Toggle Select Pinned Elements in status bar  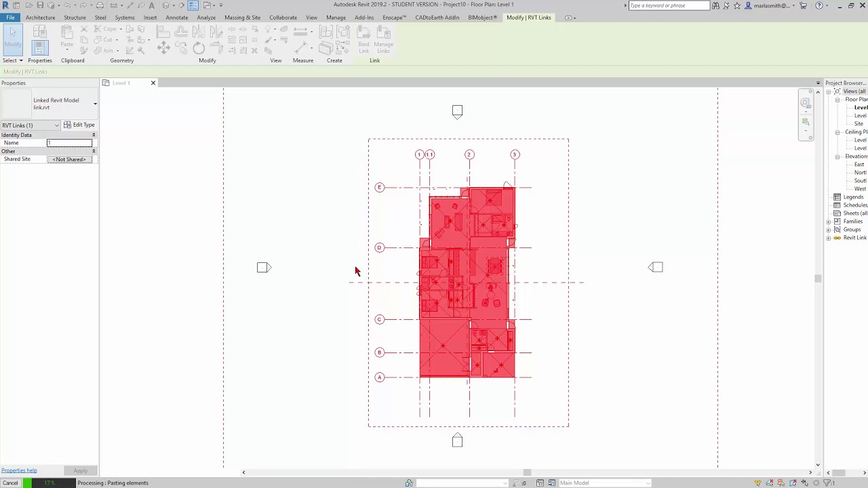pos(781,483)
